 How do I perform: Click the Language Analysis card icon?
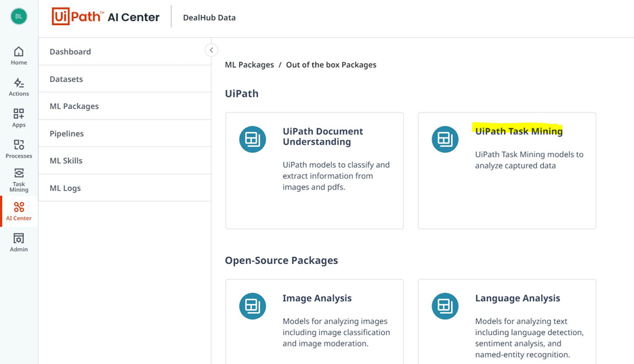(445, 306)
